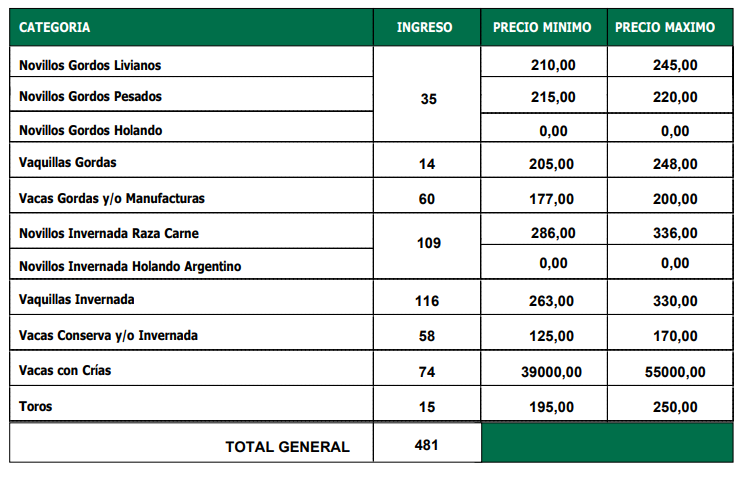Select the PRECIO MAXIMO header cell
This screenshot has height=480, width=753.
pyautogui.click(x=665, y=27)
